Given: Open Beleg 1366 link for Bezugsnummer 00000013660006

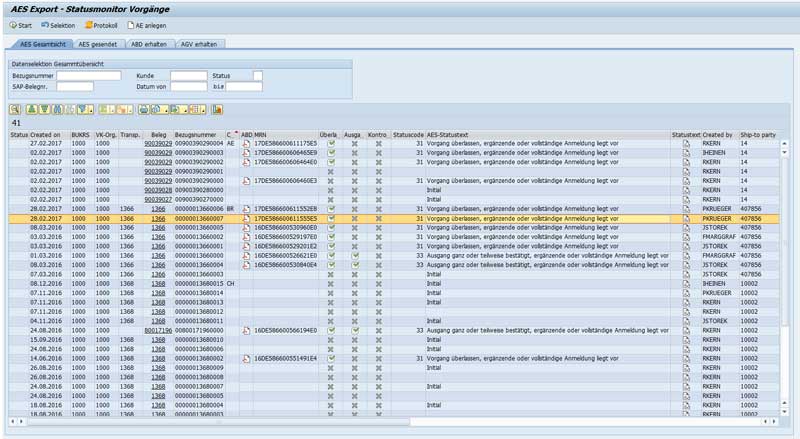Looking at the screenshot, I should point(158,209).
